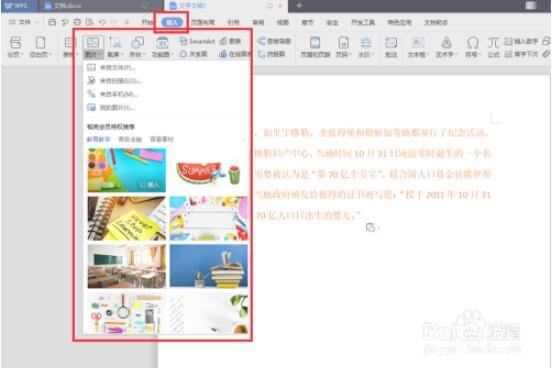Select the 背景素材 image category
Viewport: 552px width, 372px height.
(x=162, y=139)
